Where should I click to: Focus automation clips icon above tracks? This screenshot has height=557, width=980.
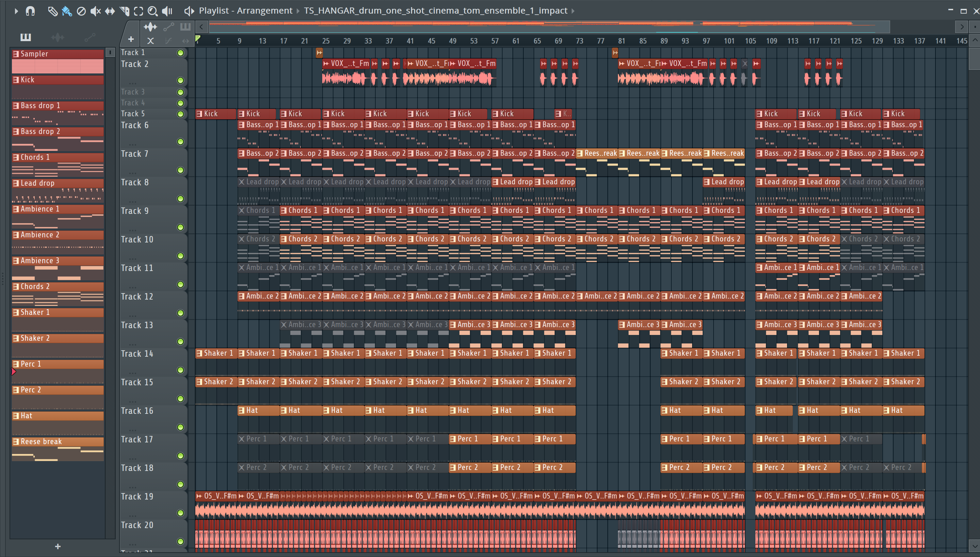coord(168,27)
